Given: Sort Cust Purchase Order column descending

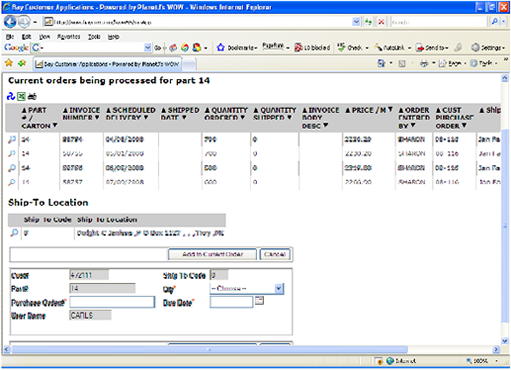Looking at the screenshot, I should tap(464, 125).
